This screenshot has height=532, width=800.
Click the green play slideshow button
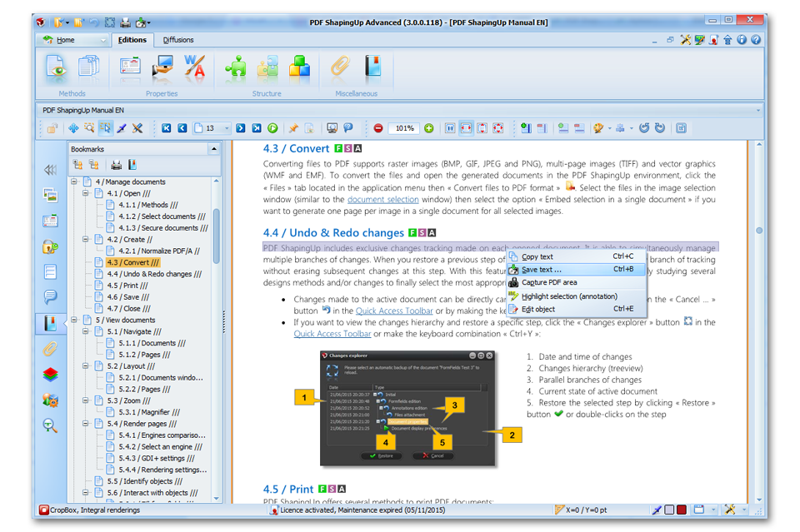click(x=273, y=128)
